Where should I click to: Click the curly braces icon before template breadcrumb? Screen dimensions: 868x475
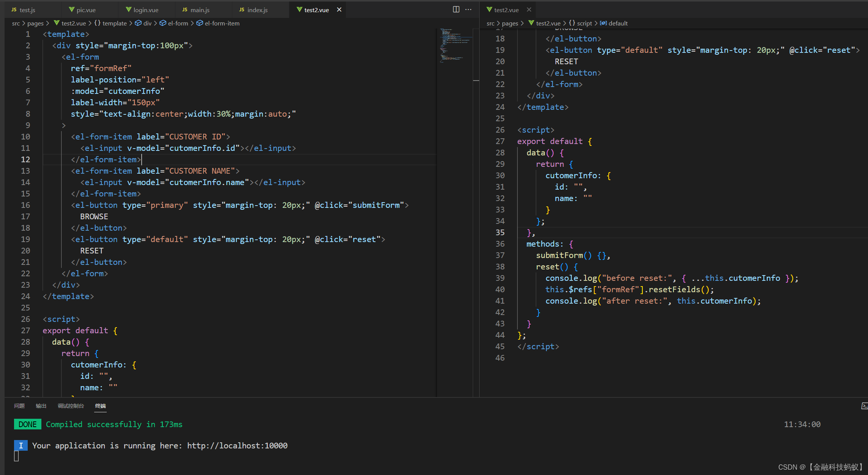click(98, 23)
